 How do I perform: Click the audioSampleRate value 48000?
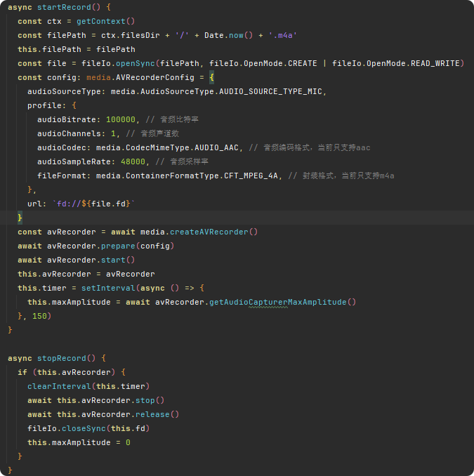(x=133, y=161)
